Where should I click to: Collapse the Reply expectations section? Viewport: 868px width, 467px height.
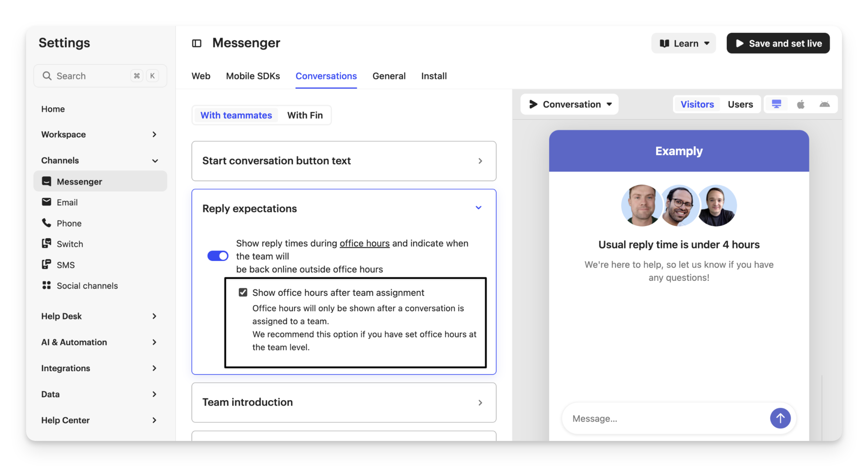tap(478, 208)
